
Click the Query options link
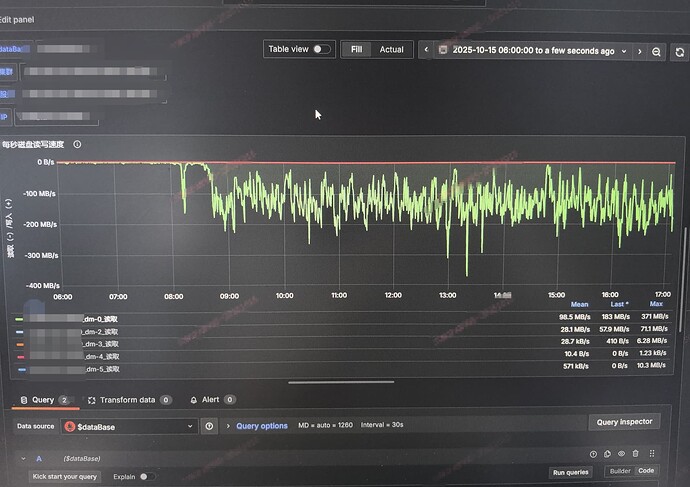click(x=262, y=426)
